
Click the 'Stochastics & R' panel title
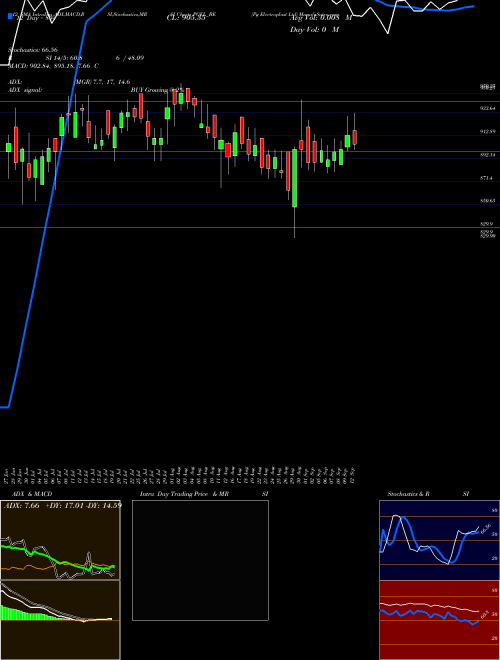(409, 494)
